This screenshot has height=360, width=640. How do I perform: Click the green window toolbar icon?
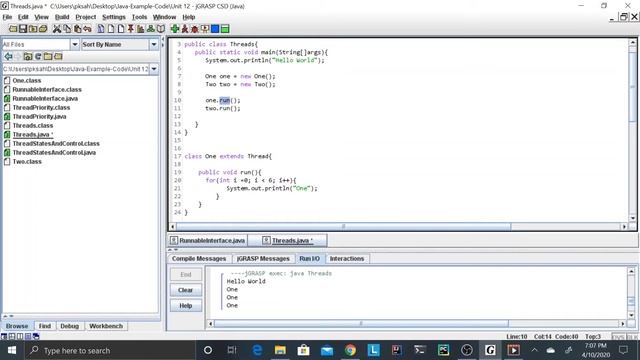(225, 29)
